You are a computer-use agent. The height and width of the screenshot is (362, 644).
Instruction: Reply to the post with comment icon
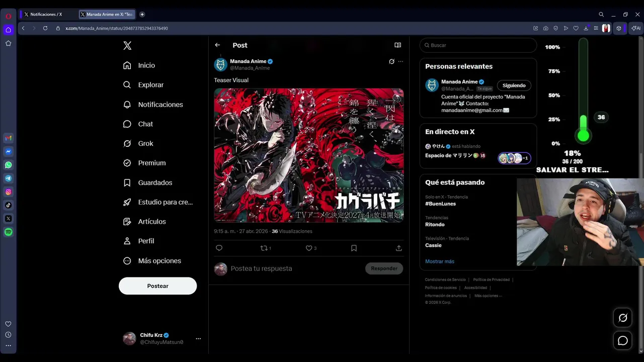coord(219,248)
